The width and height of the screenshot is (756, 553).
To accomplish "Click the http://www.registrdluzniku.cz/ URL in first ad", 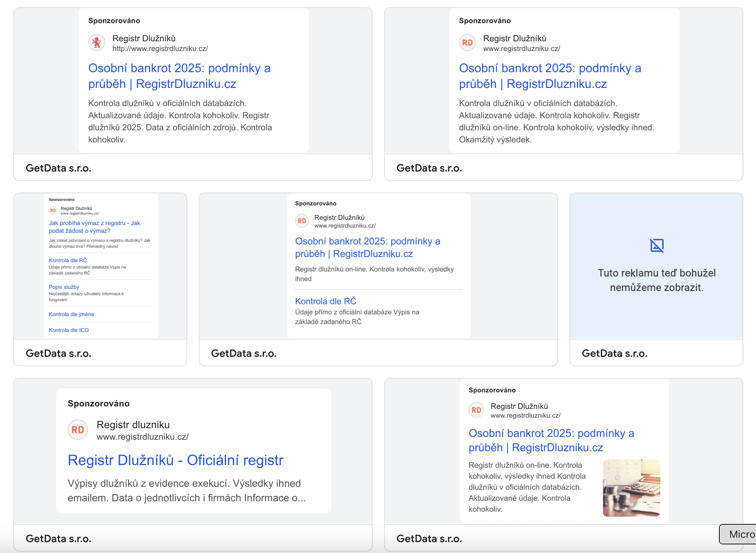I will point(160,48).
